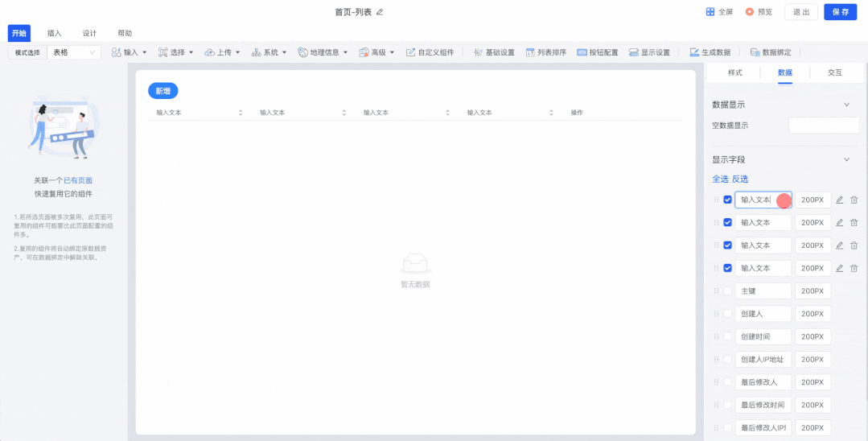Click 数据绑定 data binding tool
The width and height of the screenshot is (868, 441).
pyautogui.click(x=771, y=52)
